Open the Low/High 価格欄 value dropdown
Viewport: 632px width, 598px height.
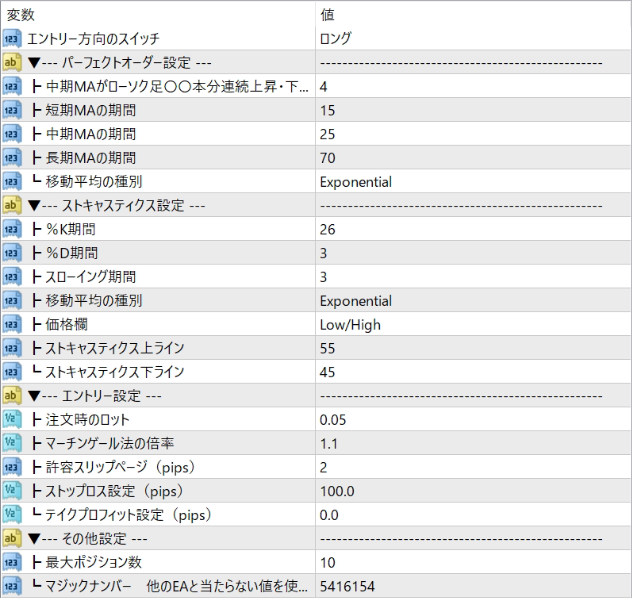pos(473,324)
